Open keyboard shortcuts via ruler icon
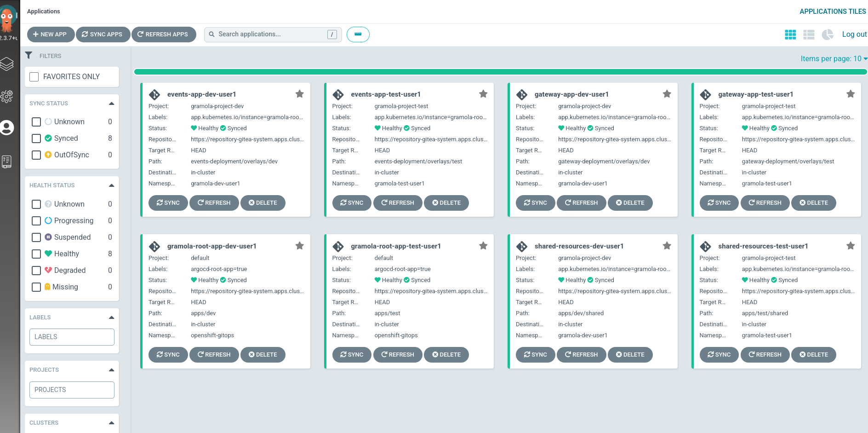Viewport: 868px width, 433px height. (358, 34)
